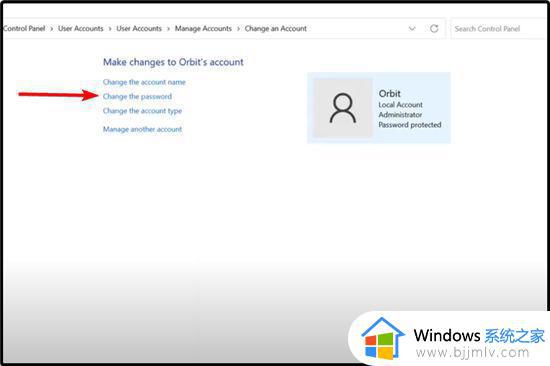Open 'Change the account type' link

tap(142, 111)
